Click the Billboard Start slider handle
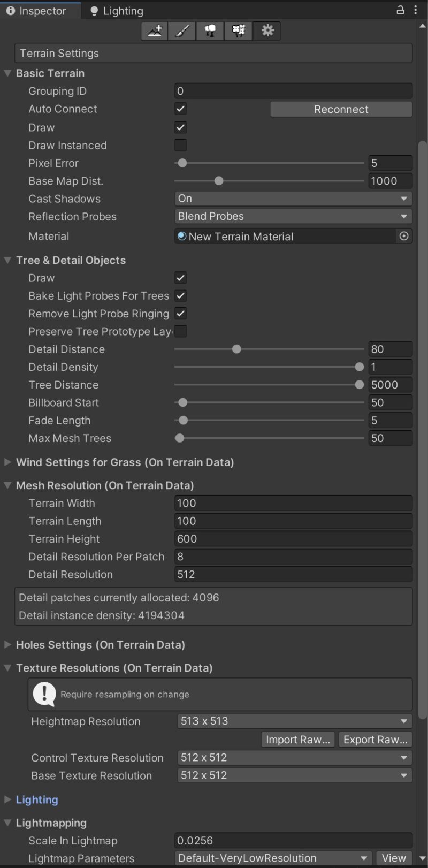Viewport: 428px width, 868px height. tap(182, 402)
